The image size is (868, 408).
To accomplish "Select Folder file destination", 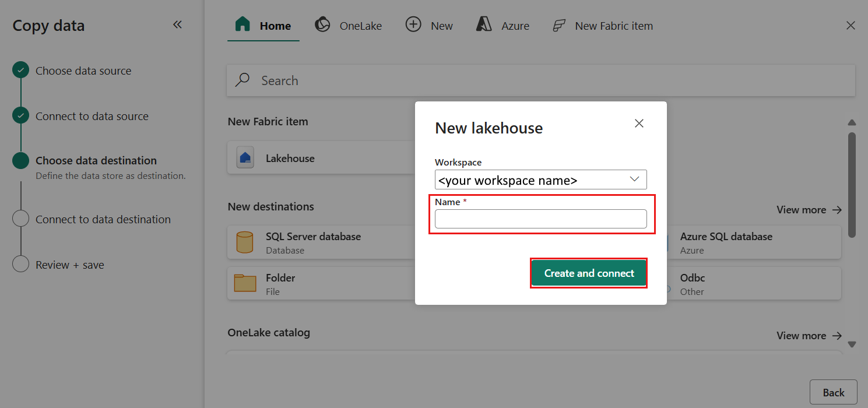I will click(321, 283).
